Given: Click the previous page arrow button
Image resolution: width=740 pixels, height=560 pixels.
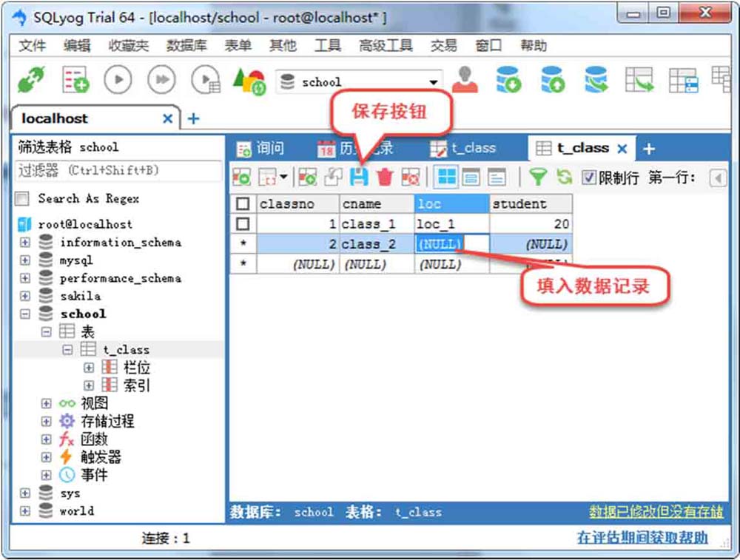Looking at the screenshot, I should (x=718, y=178).
